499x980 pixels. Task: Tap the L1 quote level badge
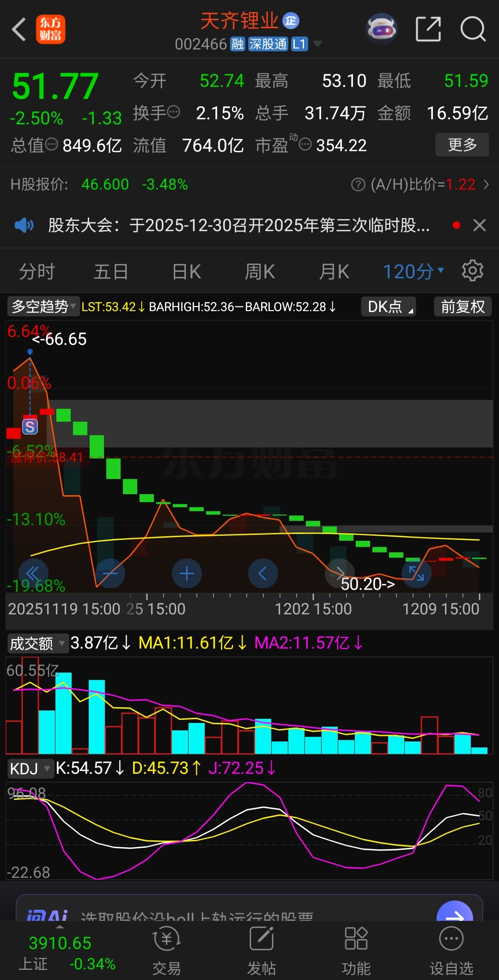pos(299,44)
